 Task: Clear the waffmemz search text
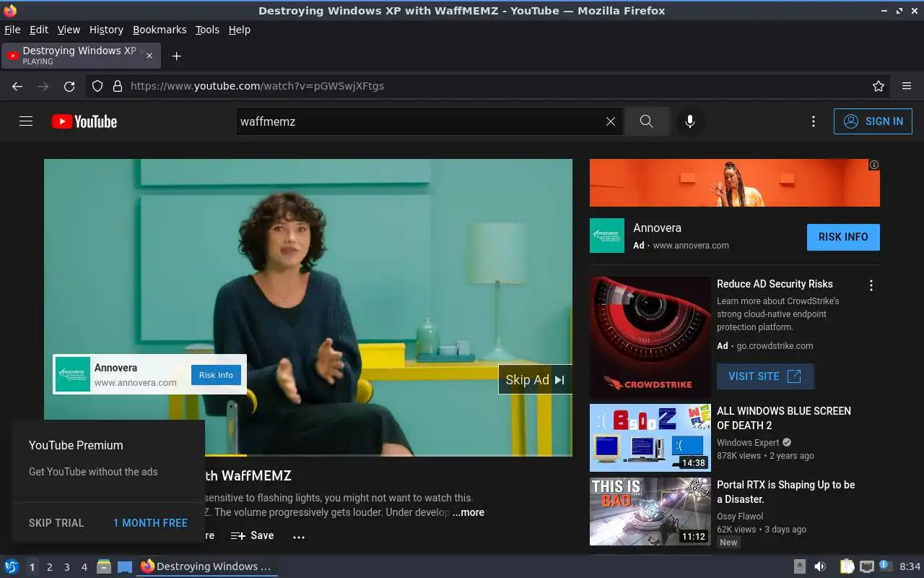click(610, 121)
